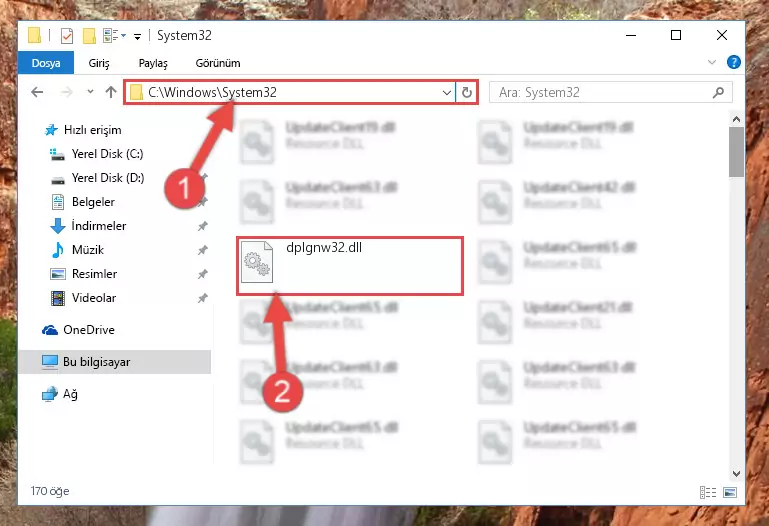Expand the address bar history dropdown
The image size is (769, 526).
tap(446, 92)
